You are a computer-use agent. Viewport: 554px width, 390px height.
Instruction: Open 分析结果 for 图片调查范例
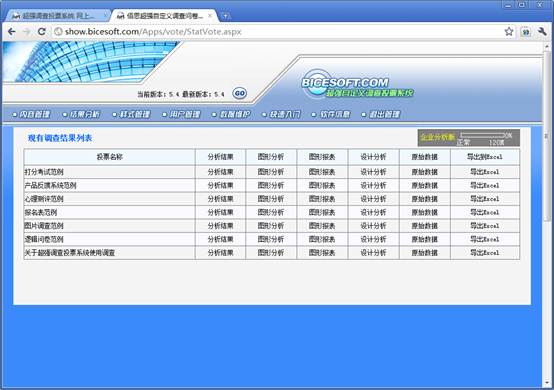point(220,226)
